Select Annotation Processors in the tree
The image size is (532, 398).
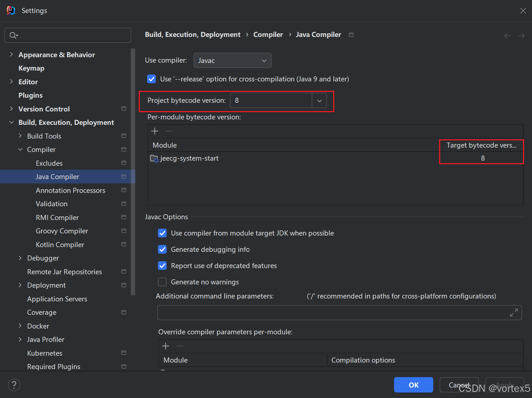click(x=70, y=190)
